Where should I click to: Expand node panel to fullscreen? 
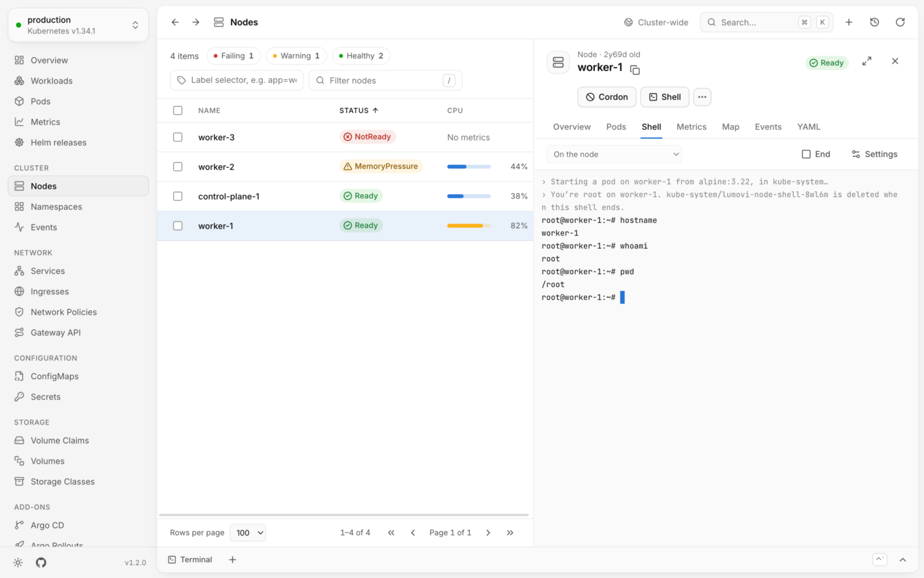(x=867, y=61)
